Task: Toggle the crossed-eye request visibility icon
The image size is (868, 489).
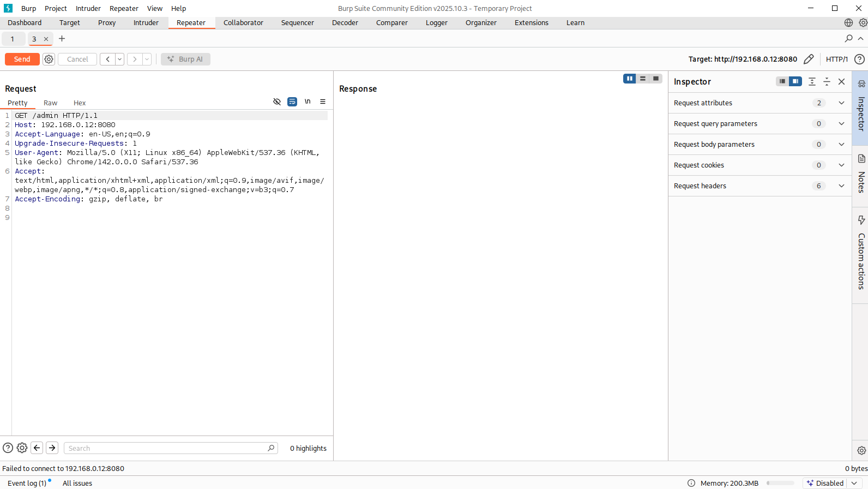Action: (x=277, y=102)
